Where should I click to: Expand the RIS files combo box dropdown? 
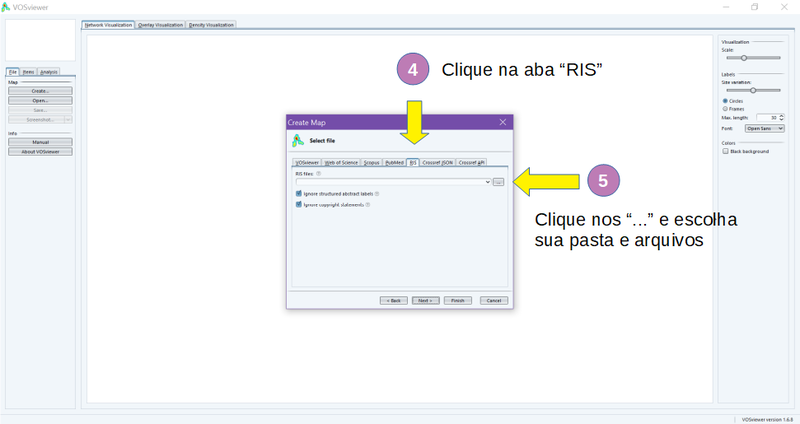[x=487, y=182]
